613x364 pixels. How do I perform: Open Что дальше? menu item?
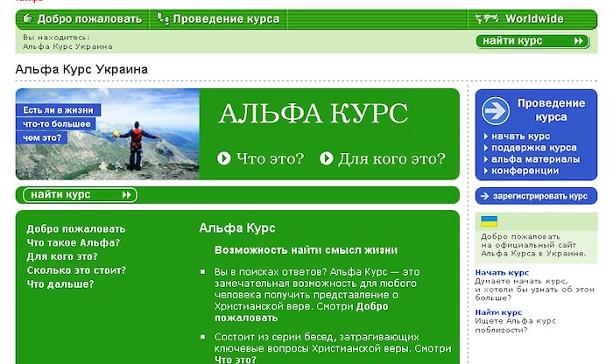tap(60, 283)
